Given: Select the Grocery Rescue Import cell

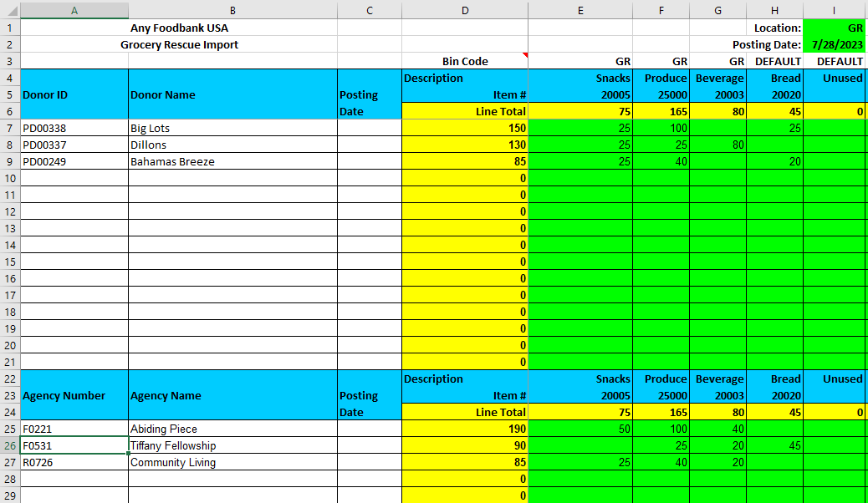Looking at the screenshot, I should (179, 44).
